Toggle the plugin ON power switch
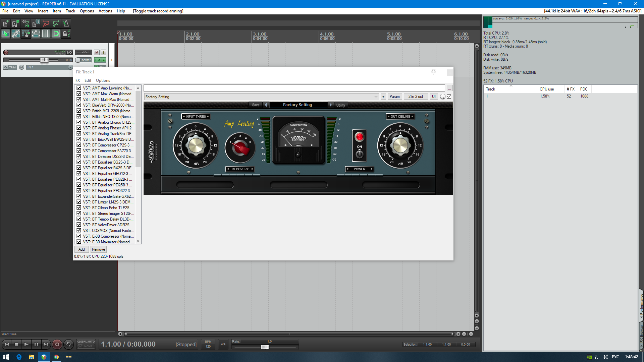The width and height of the screenshot is (644, 362). pyautogui.click(x=359, y=154)
